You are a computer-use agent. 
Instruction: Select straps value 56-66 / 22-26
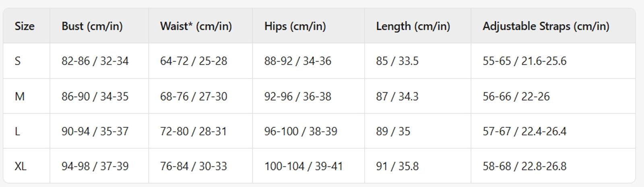click(x=516, y=97)
